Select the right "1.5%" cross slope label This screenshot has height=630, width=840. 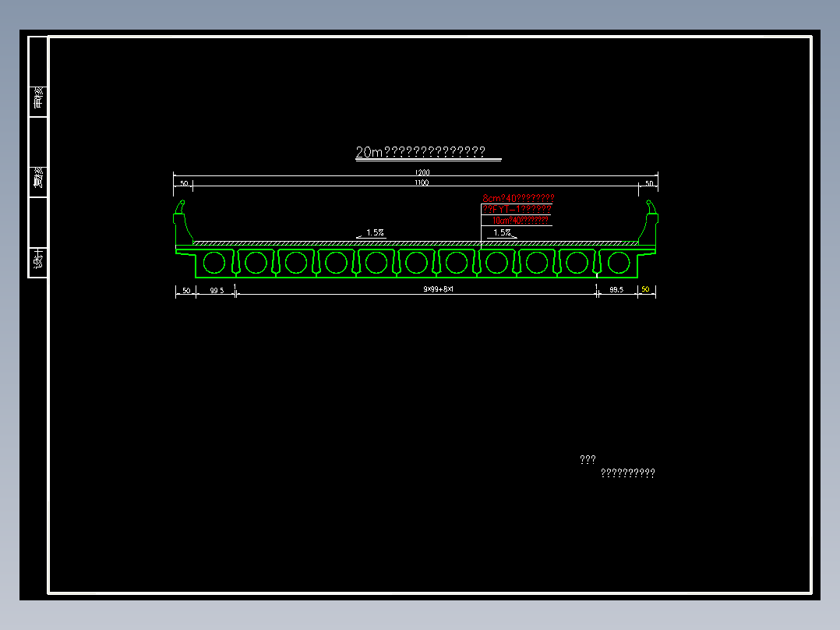pyautogui.click(x=502, y=232)
